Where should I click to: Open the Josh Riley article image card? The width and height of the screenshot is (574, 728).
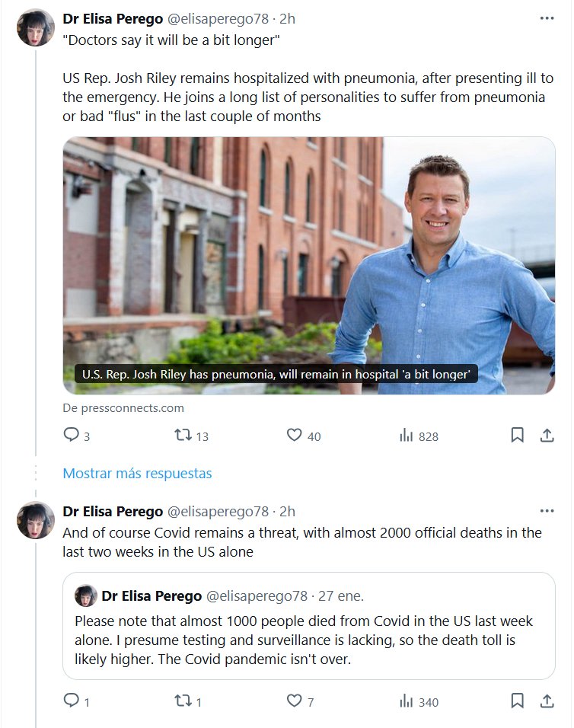point(308,265)
